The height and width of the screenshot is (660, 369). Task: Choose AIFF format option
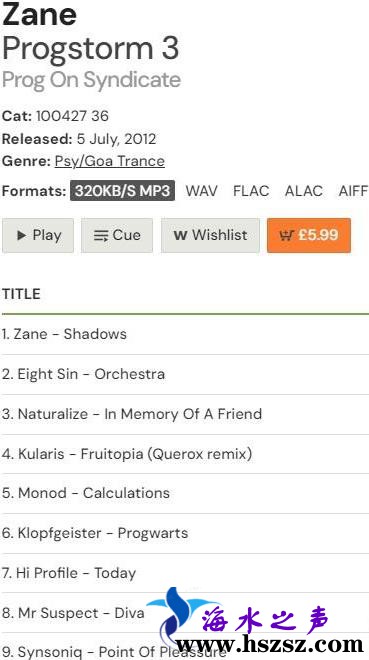[x=353, y=191]
